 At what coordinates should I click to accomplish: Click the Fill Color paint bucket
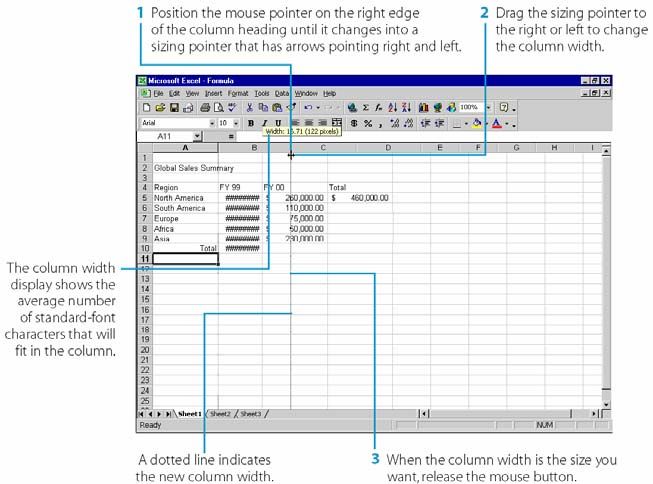coord(477,123)
